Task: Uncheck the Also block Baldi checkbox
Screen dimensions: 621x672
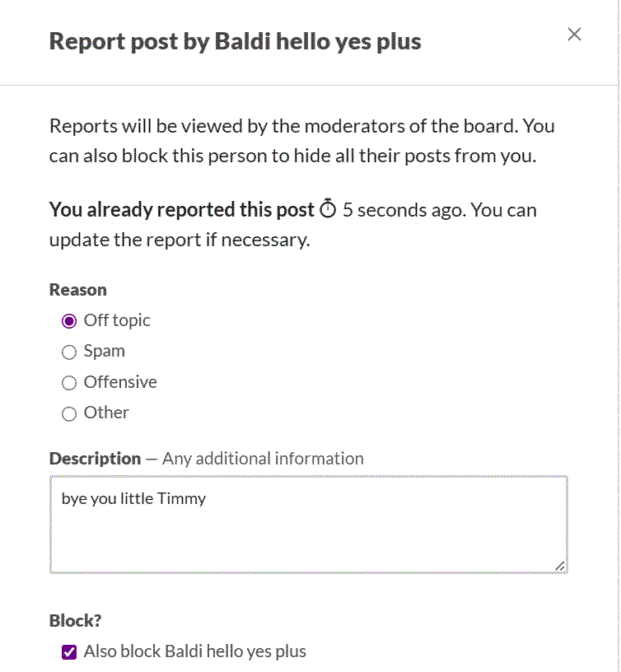Action: coord(69,652)
